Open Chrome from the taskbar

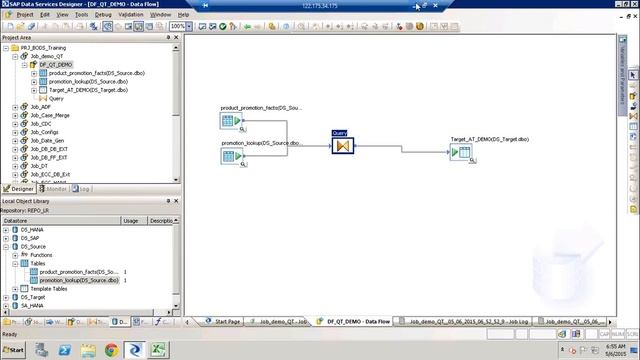[111, 350]
